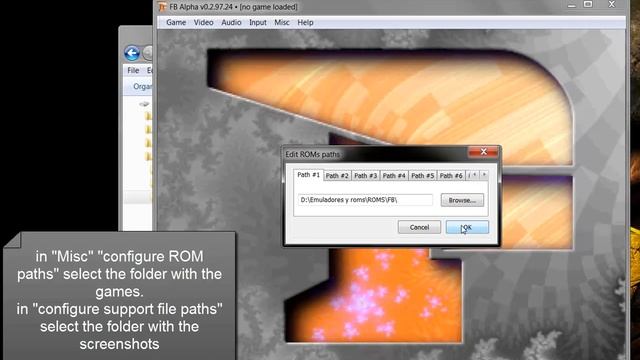Open the Video menu
The image size is (640, 360).
tap(203, 22)
